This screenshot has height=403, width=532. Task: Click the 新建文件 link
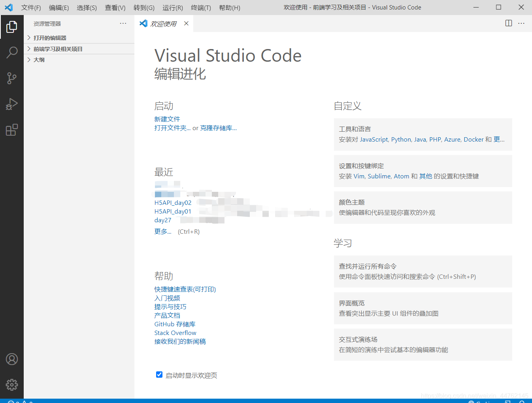tap(167, 119)
